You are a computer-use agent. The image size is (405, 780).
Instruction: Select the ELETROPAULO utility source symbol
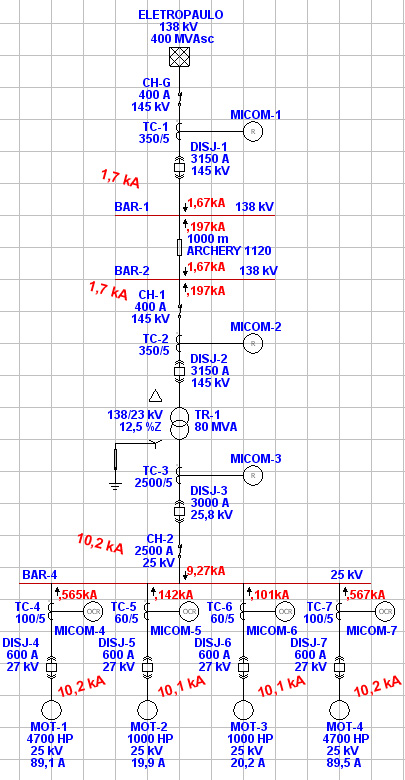point(180,57)
